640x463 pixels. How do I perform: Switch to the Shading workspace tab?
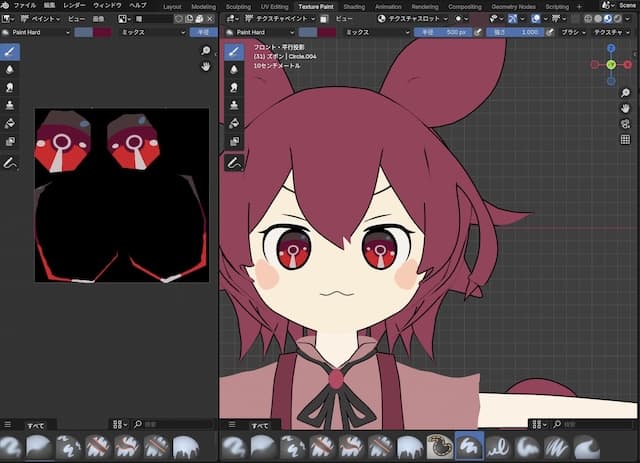pos(354,6)
